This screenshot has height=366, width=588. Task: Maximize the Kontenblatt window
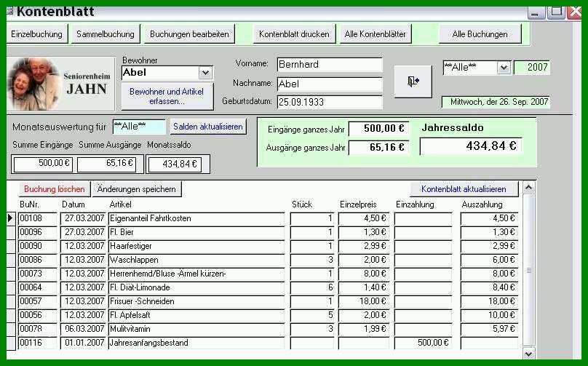pyautogui.click(x=556, y=12)
